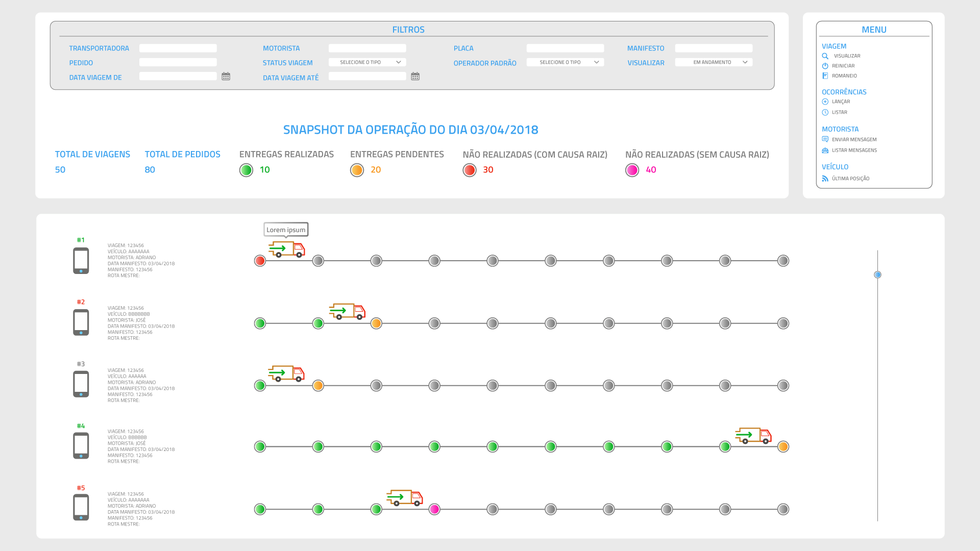Open the Data Viagem De calendar icon
980x551 pixels.
[226, 77]
